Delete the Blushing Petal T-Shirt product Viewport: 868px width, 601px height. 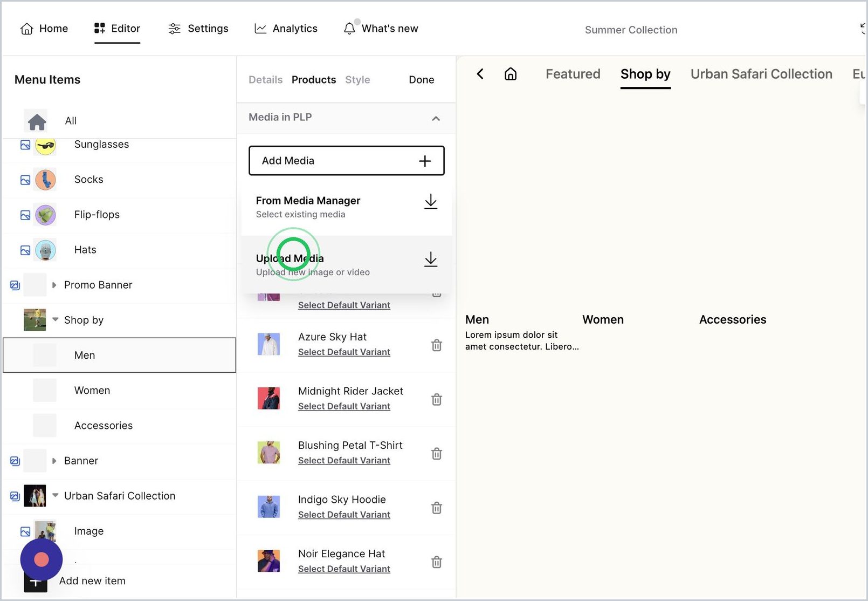coord(437,454)
